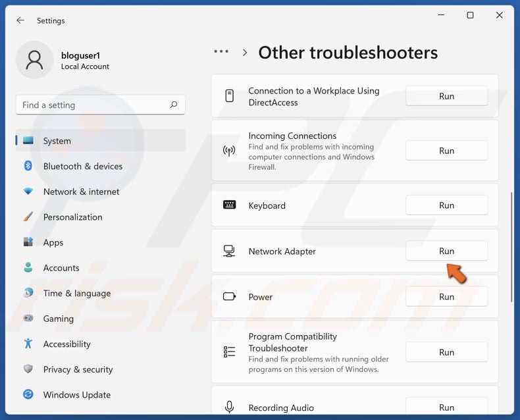Click the Privacy shield icon
This screenshot has height=420, width=520.
point(28,369)
